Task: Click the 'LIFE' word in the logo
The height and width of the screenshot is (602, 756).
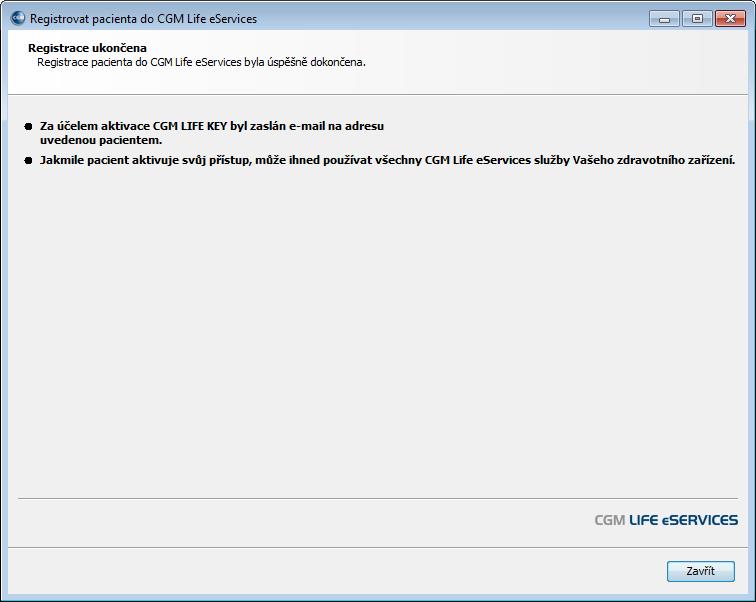Action: (x=644, y=520)
